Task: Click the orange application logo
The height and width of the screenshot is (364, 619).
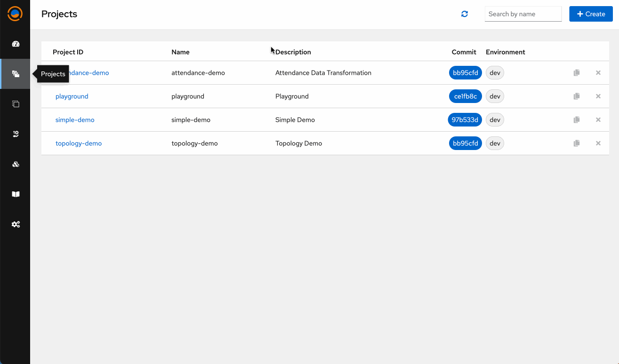Action: pyautogui.click(x=15, y=14)
